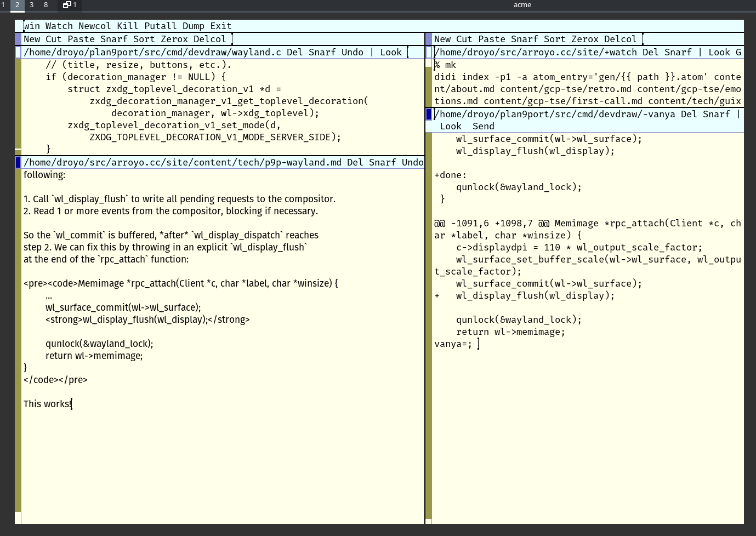Click Zerox in the left column tag
Image resolution: width=756 pixels, height=536 pixels.
[174, 39]
